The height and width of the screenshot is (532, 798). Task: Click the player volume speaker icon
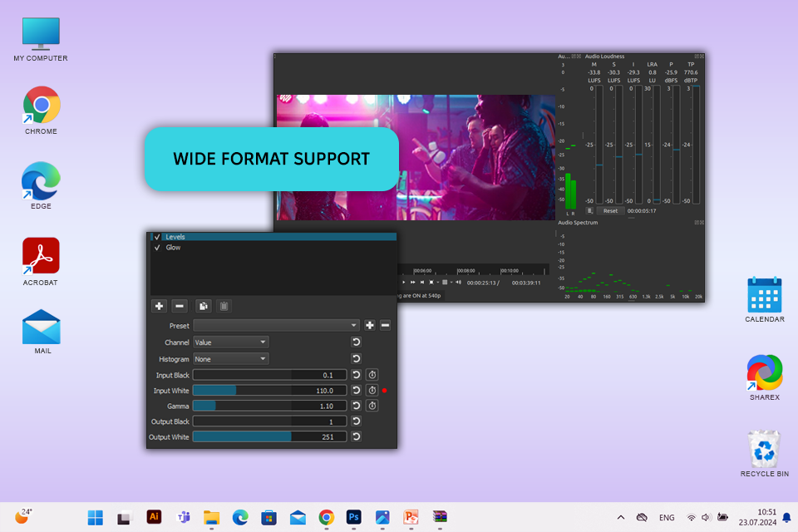tap(458, 282)
